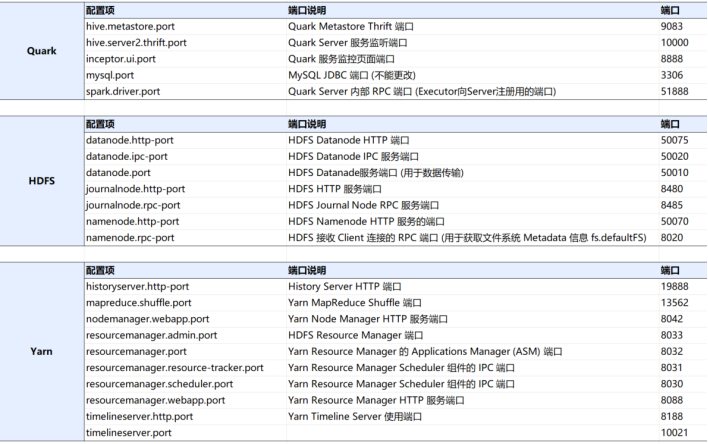Select Yarn table 端口 header
The width and height of the screenshot is (708, 444).
[683, 271]
